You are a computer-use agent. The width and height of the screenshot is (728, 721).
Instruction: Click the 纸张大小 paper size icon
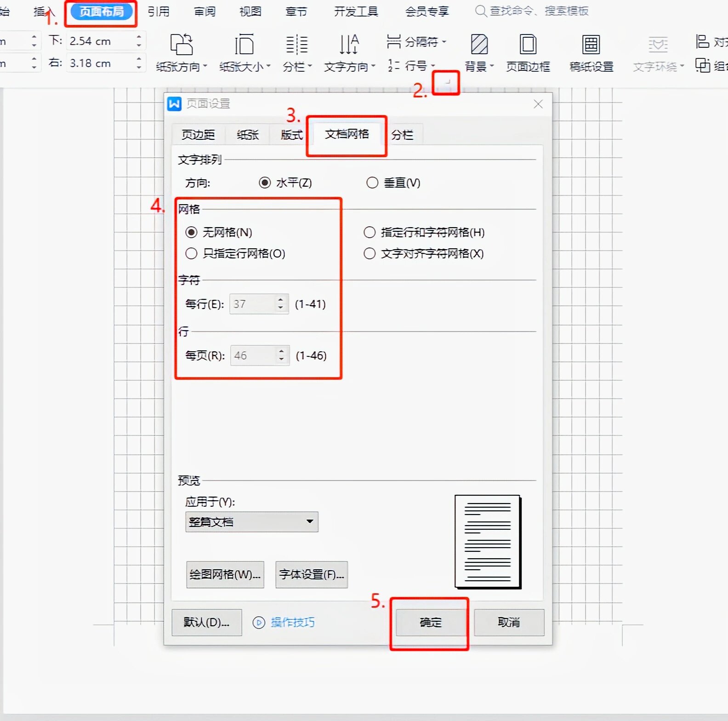244,45
